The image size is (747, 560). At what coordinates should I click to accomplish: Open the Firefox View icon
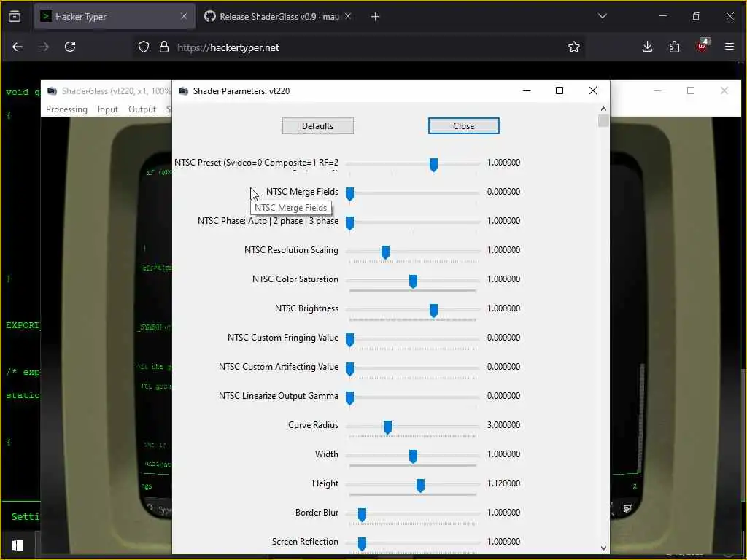click(15, 16)
